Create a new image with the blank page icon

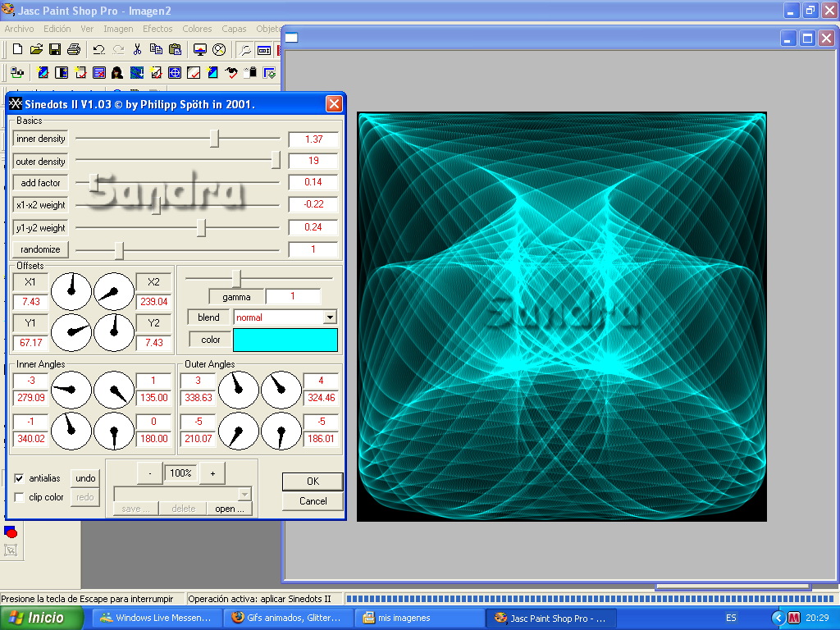pos(18,50)
